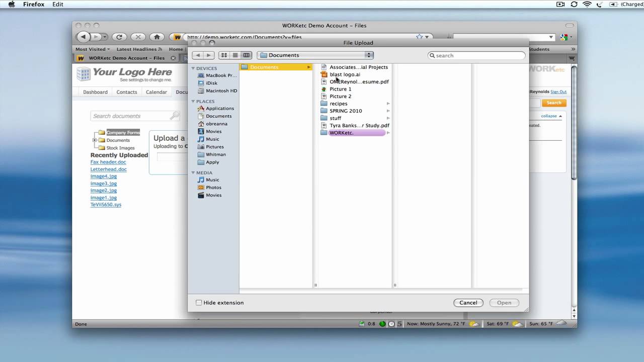Image resolution: width=644 pixels, height=362 pixels.
Task: Select Photos under Media
Action: [209, 188]
